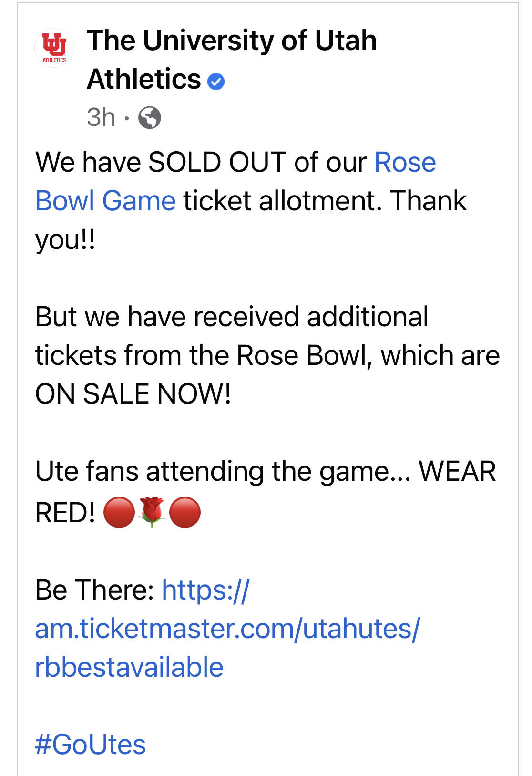Click the ON SALE NOW! text
This screenshot has height=776, width=532.
tap(133, 394)
